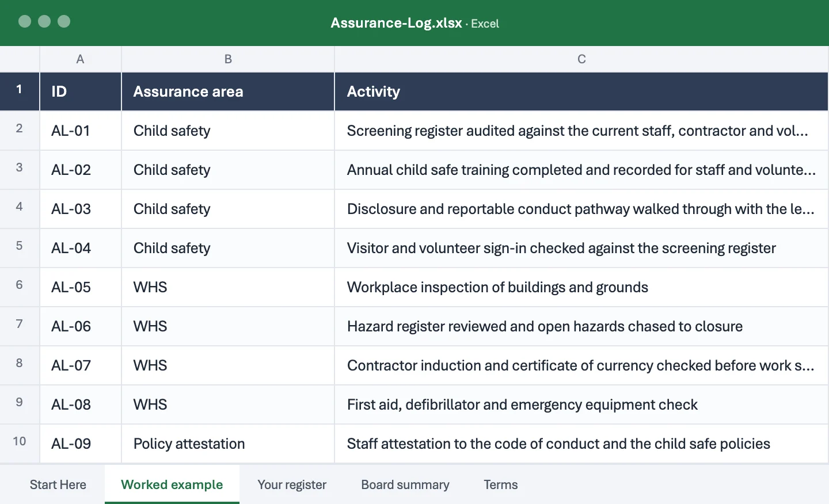Select cell AL-05
The image size is (829, 504).
click(81, 287)
